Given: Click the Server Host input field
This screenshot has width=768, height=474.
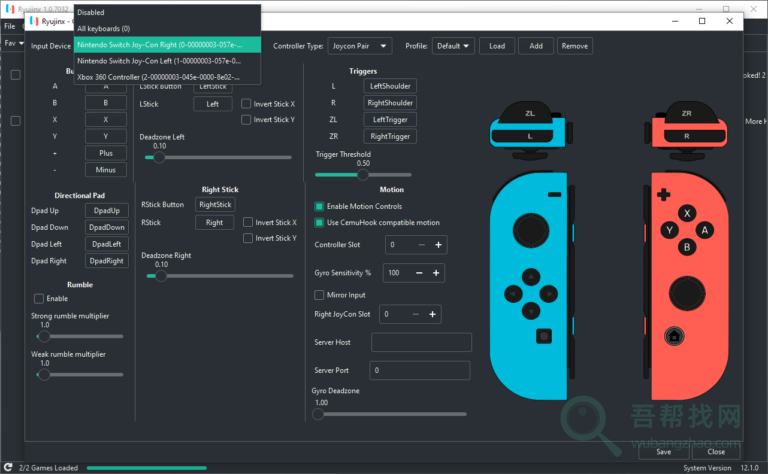Looking at the screenshot, I should [x=420, y=343].
